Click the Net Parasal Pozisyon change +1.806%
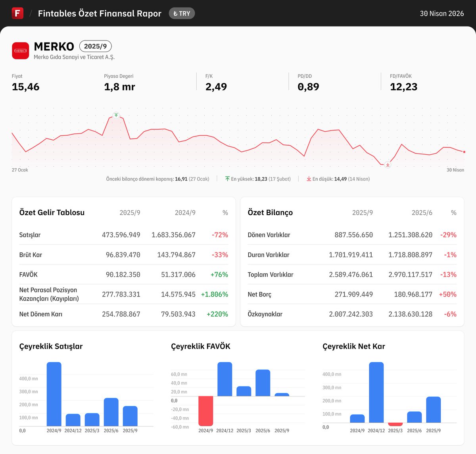 point(215,294)
